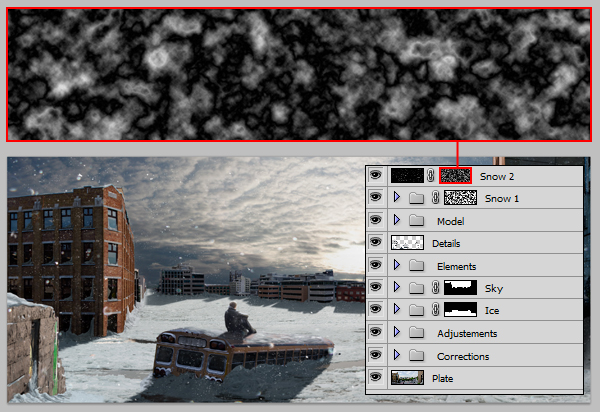Image resolution: width=600 pixels, height=412 pixels.
Task: Select the Sky group name
Action: pos(494,289)
